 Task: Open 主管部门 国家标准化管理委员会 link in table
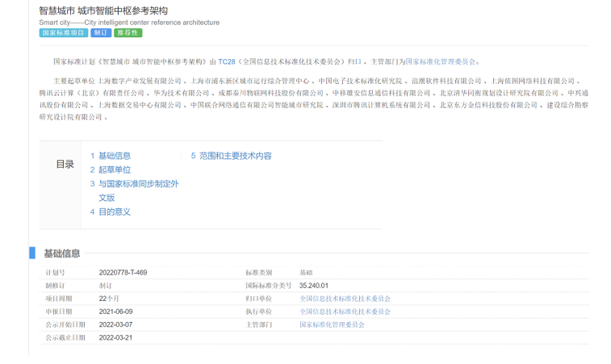pos(332,324)
